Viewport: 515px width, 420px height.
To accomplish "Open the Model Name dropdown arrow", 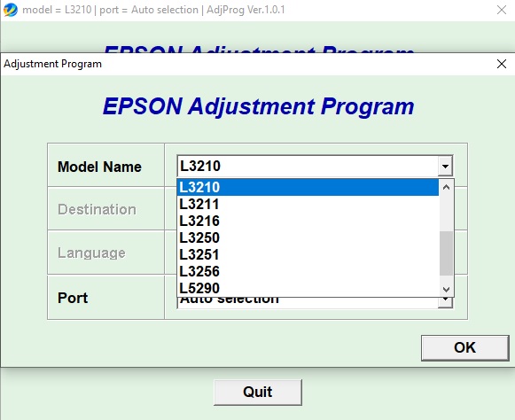I will click(445, 166).
